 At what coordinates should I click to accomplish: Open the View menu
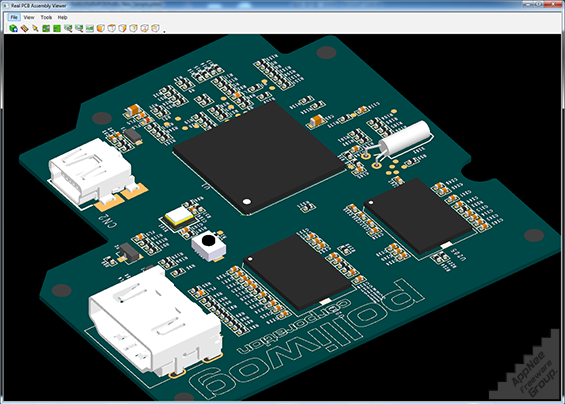(29, 17)
